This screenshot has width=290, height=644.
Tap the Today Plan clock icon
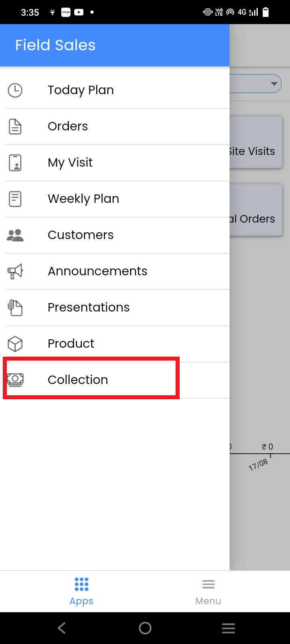15,90
